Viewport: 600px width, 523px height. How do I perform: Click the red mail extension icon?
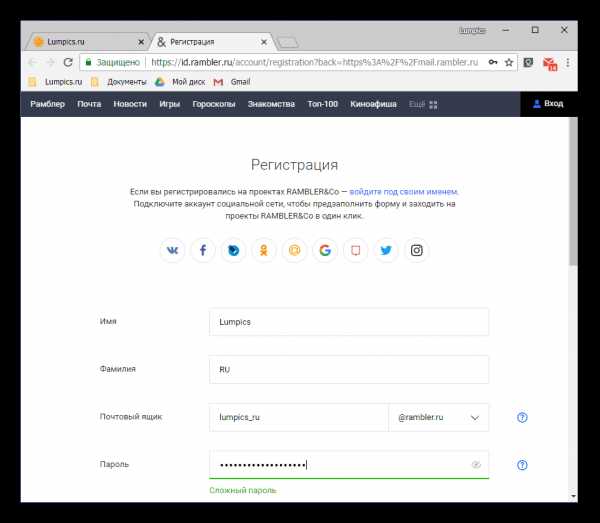pos(550,64)
